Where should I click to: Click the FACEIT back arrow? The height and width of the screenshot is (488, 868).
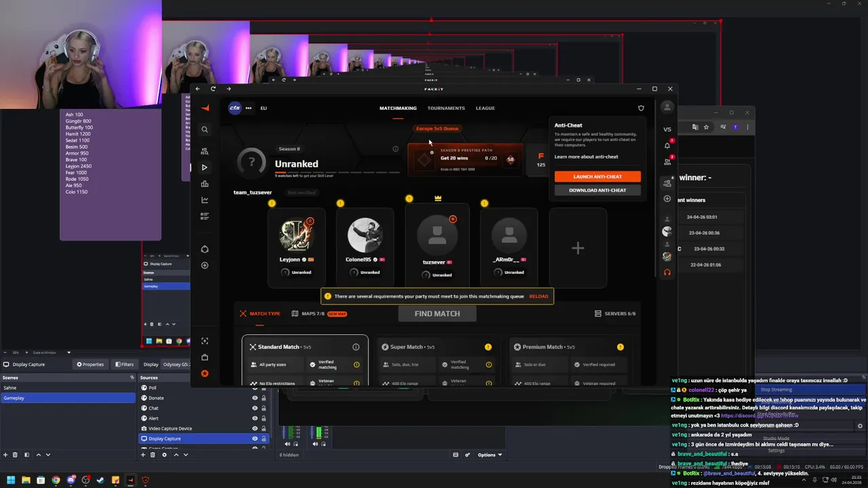197,89
